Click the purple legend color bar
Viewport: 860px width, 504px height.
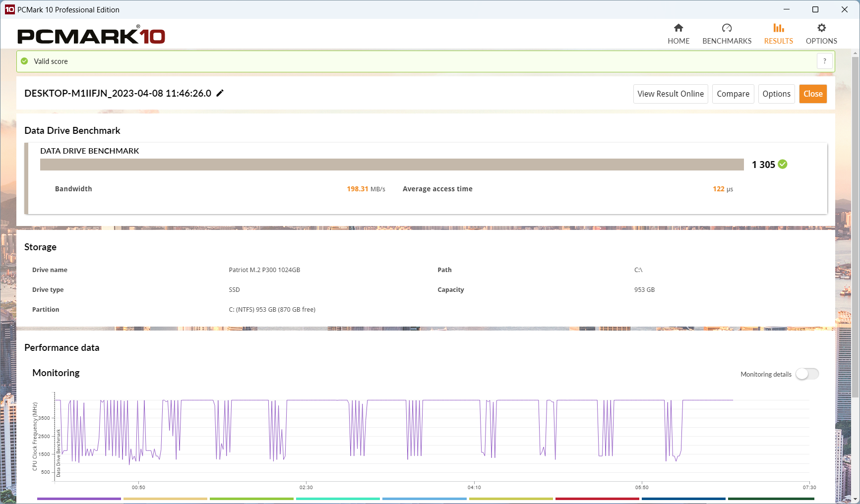coord(79,499)
